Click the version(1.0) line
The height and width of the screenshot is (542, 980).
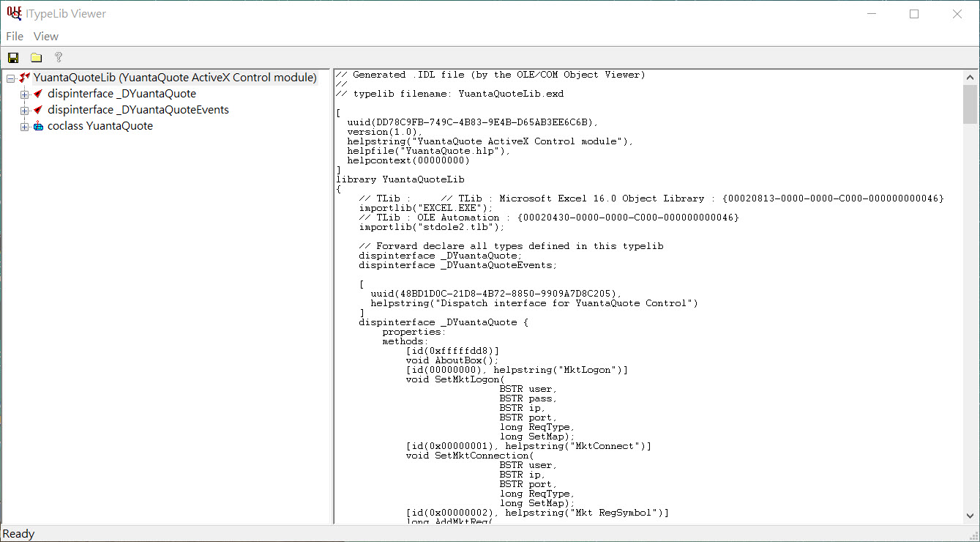(385, 132)
